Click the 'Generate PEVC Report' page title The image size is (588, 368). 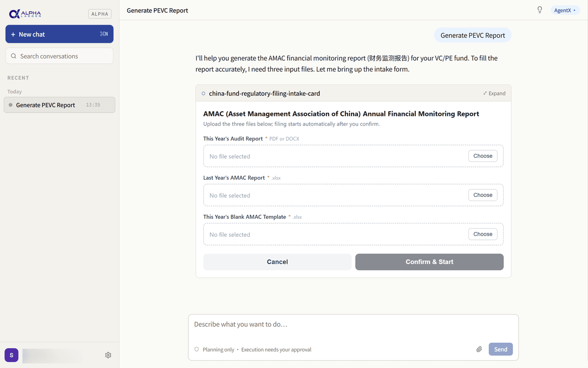158,10
